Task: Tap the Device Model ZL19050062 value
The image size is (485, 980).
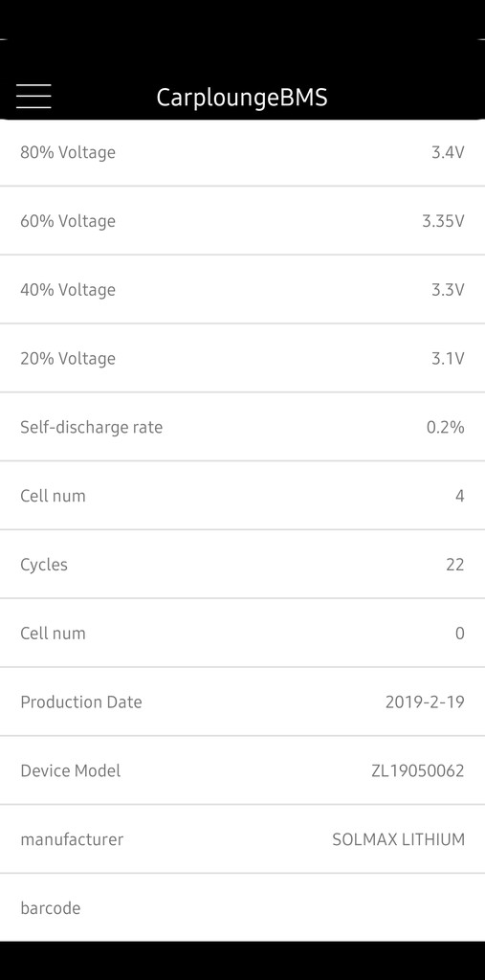Action: (x=418, y=770)
